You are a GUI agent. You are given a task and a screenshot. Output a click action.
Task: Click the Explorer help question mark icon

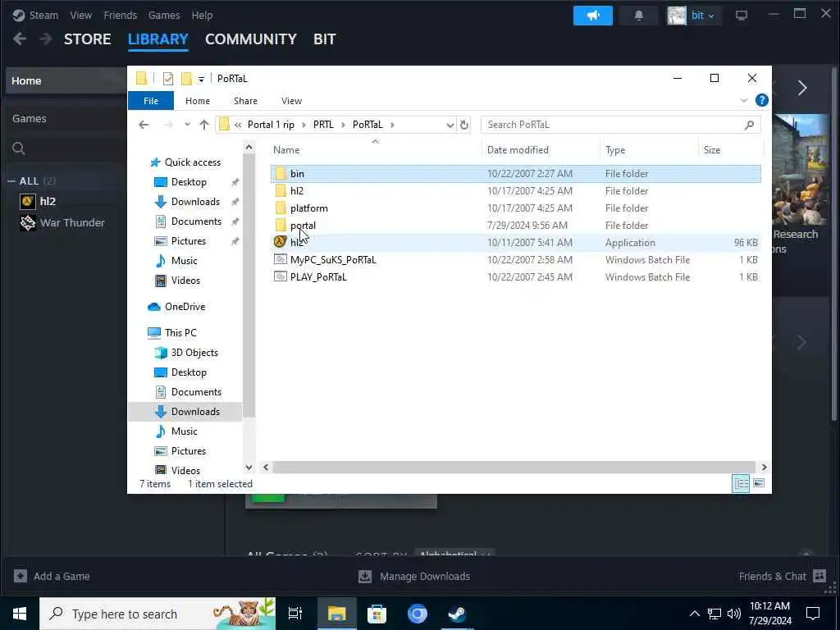pyautogui.click(x=761, y=100)
